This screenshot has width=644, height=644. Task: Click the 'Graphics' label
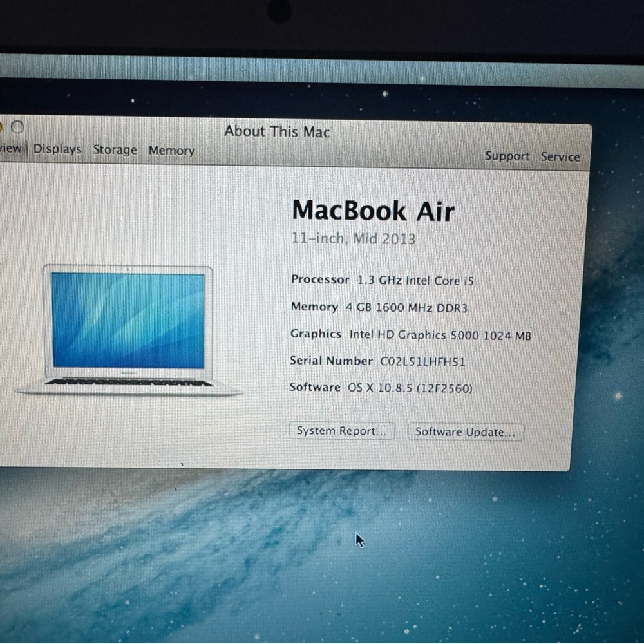click(x=316, y=334)
